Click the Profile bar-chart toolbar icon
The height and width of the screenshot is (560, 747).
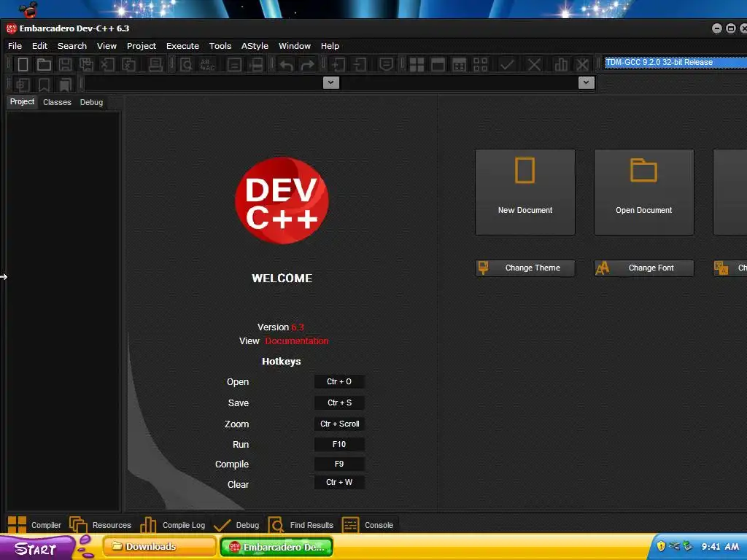coord(561,64)
